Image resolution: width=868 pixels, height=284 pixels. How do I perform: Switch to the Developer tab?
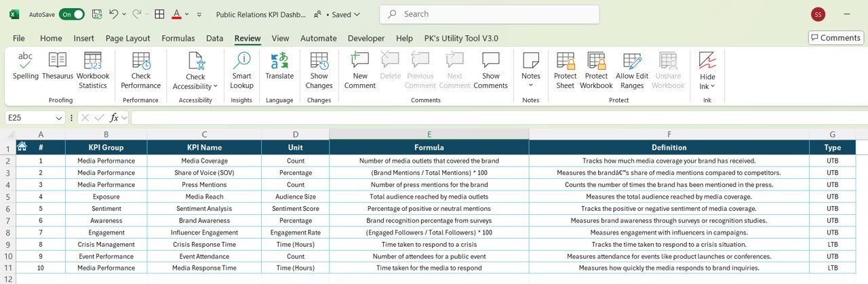pyautogui.click(x=366, y=39)
